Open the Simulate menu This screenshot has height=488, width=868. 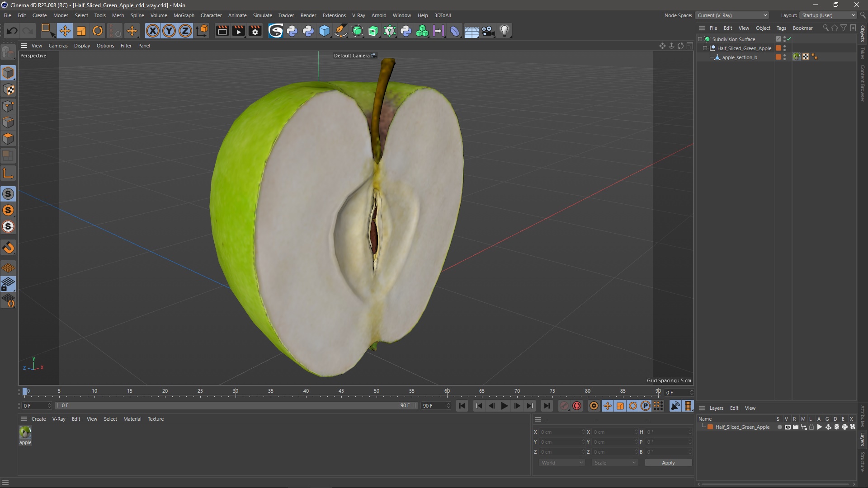click(x=262, y=15)
